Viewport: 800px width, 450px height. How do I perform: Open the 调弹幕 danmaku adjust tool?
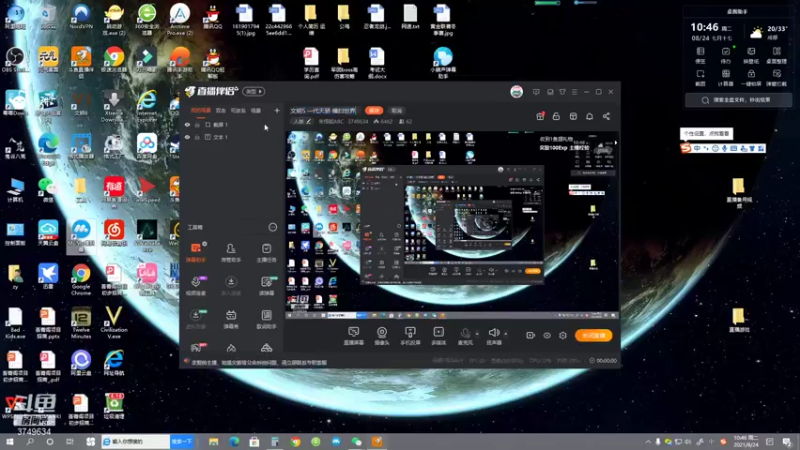[266, 286]
